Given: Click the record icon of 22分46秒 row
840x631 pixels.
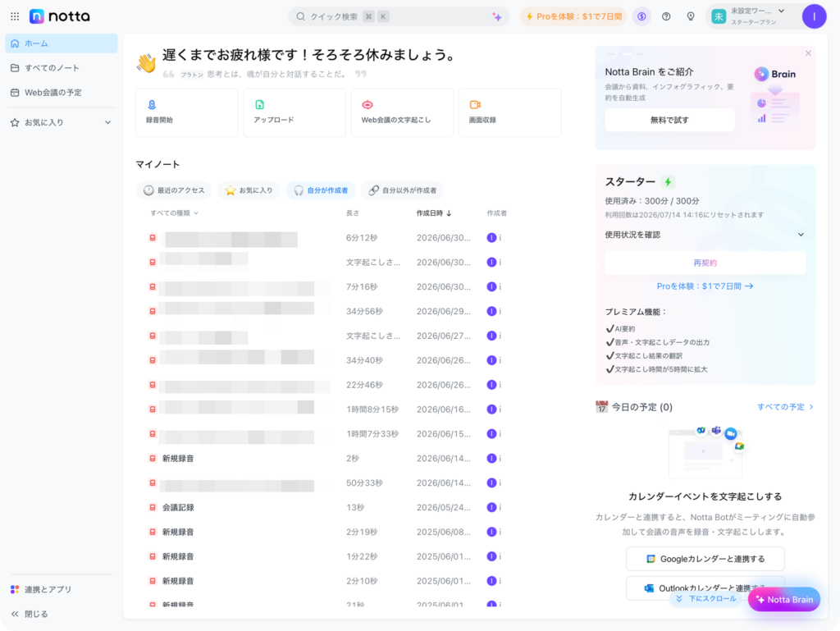Looking at the screenshot, I should pos(153,385).
